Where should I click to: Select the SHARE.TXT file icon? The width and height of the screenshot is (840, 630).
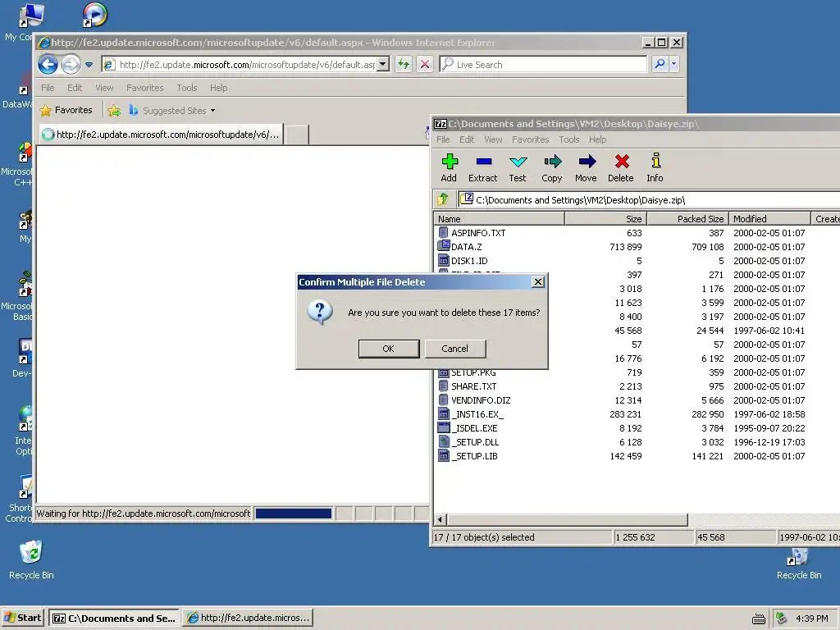point(443,386)
